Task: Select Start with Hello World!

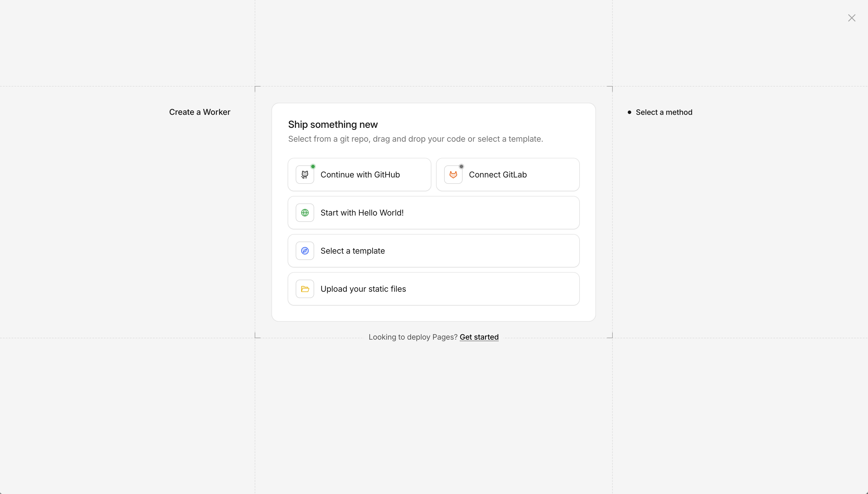Action: (x=433, y=212)
